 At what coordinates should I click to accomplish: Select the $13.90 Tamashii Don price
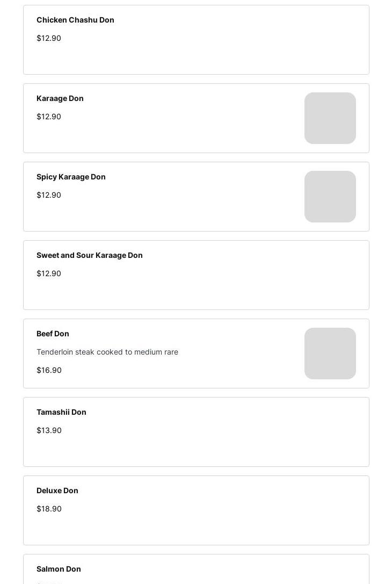pos(49,430)
